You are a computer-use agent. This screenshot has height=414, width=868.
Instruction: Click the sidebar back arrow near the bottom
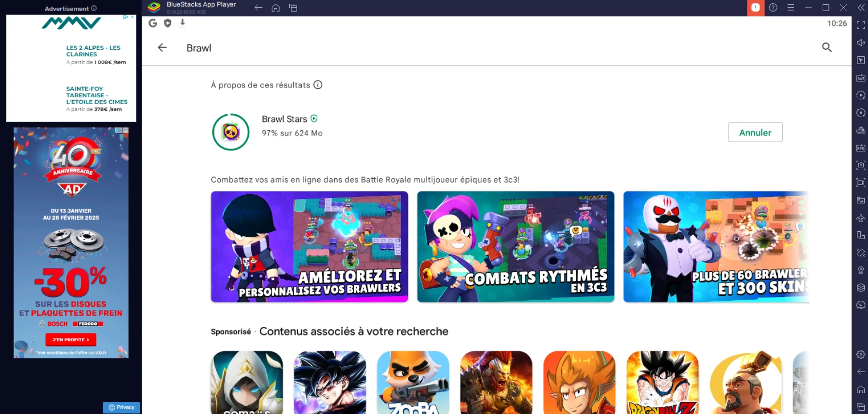861,372
